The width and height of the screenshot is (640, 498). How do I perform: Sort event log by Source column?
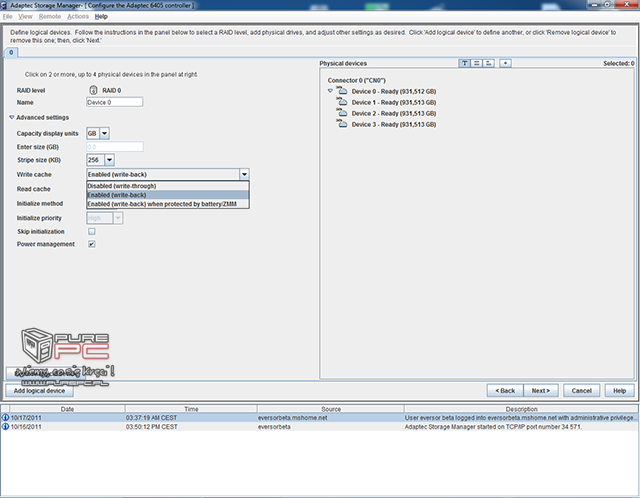point(331,409)
